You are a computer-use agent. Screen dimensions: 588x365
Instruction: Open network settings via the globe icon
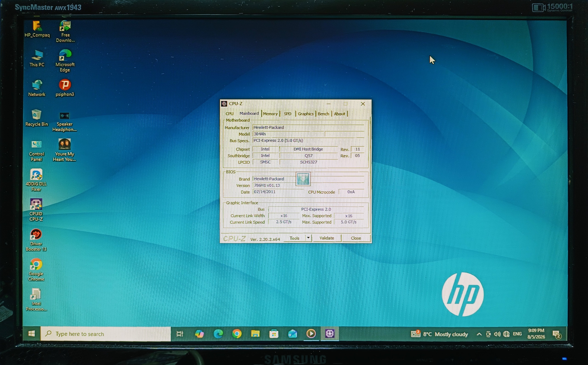pos(506,334)
